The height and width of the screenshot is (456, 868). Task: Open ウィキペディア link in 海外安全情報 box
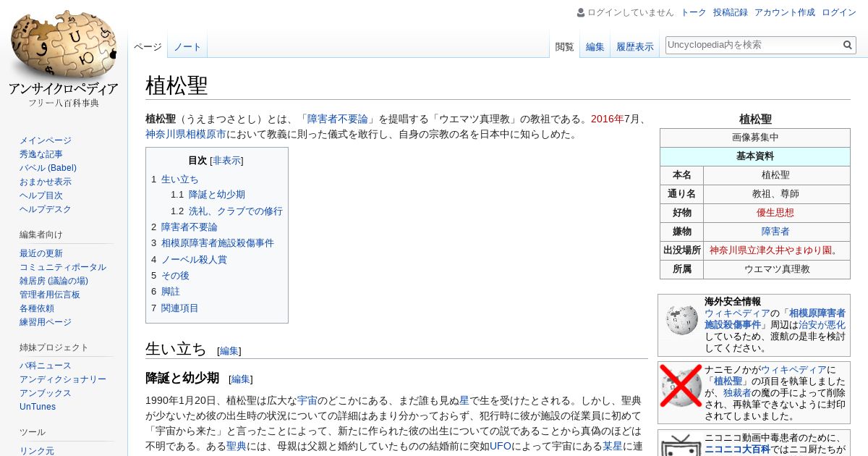(x=737, y=313)
